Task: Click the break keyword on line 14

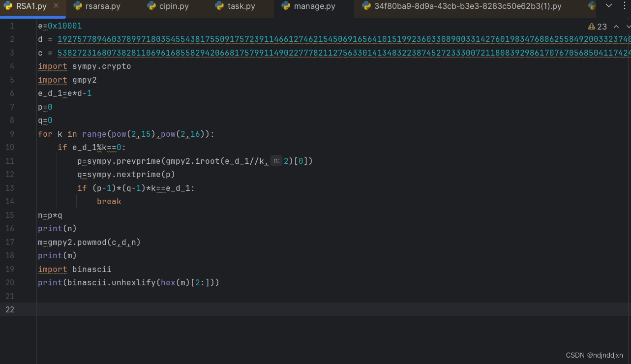Action: coord(109,201)
